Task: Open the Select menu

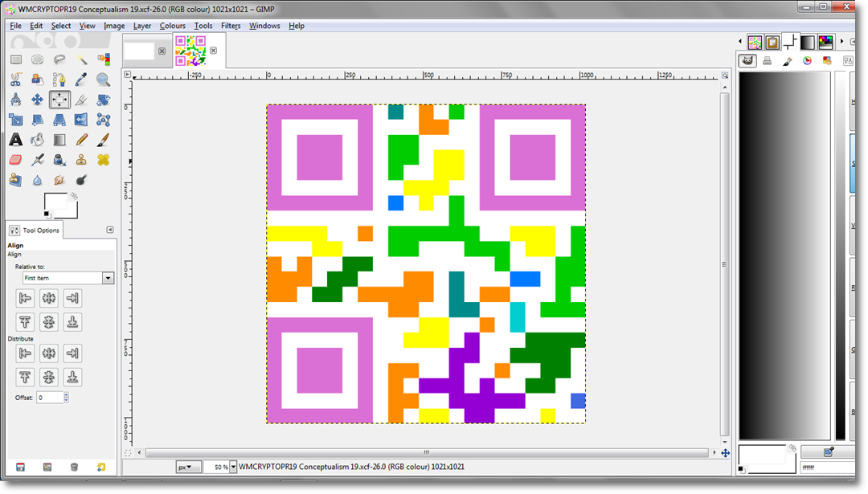Action: coord(61,26)
